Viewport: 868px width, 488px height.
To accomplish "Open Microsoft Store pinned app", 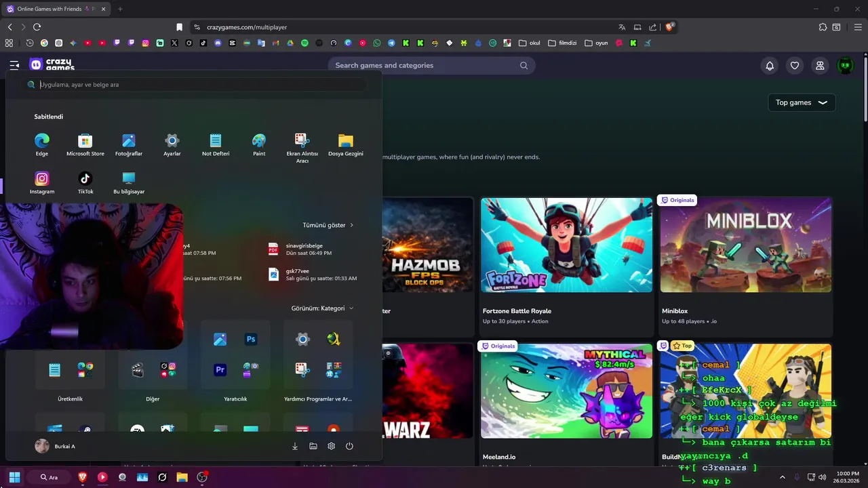I will pyautogui.click(x=85, y=144).
